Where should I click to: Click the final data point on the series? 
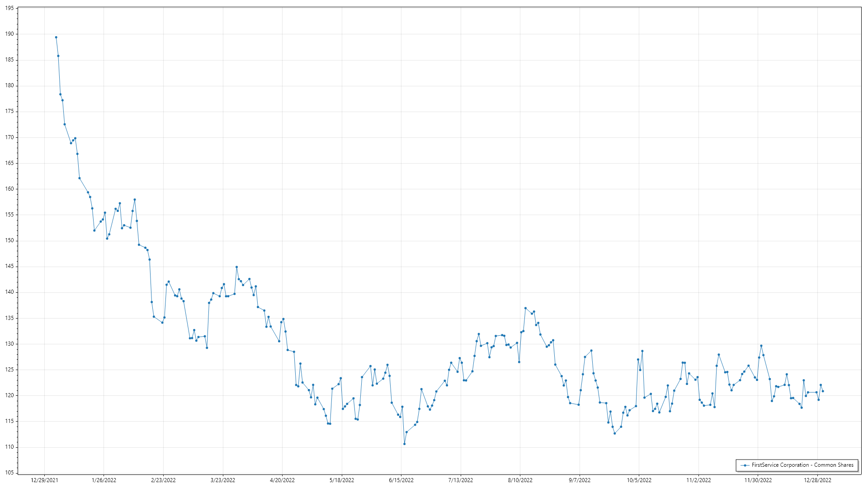[823, 391]
